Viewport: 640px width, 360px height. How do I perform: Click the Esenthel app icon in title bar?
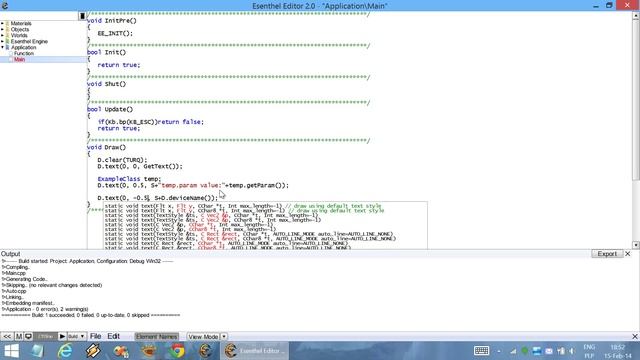(5, 6)
